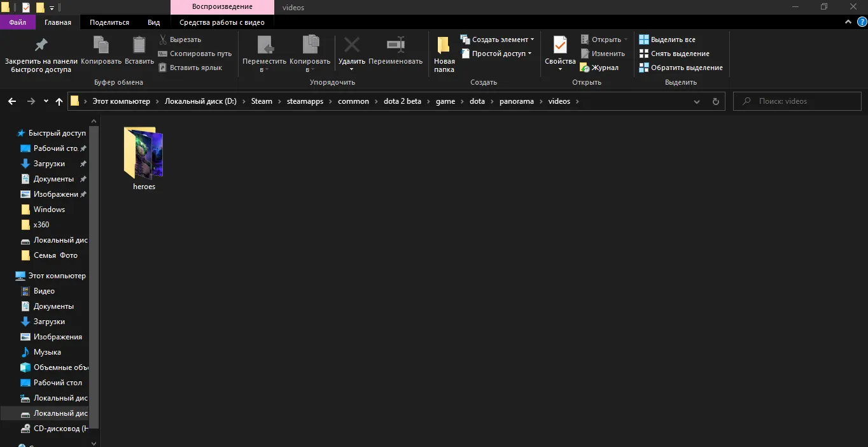
Task: Click Скопировать путь
Action: [195, 53]
